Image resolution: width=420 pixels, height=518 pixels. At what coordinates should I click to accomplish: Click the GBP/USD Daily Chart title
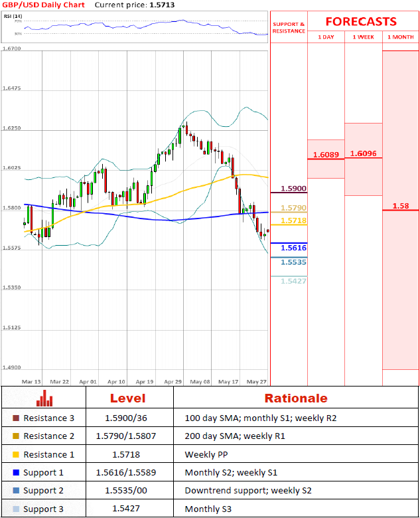click(43, 5)
